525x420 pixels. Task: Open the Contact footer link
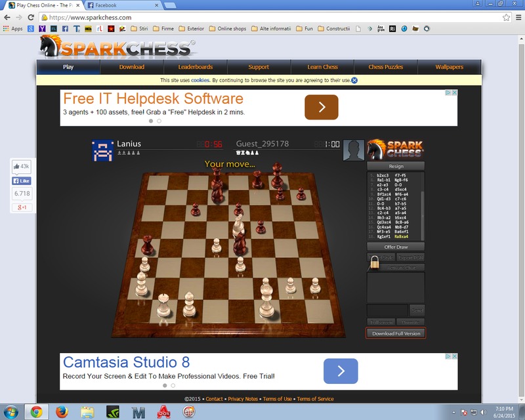tap(215, 399)
